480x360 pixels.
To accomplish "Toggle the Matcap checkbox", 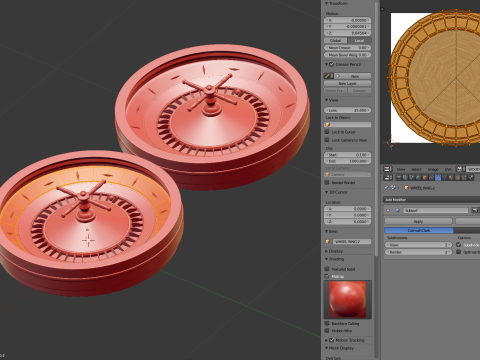I will 327,276.
